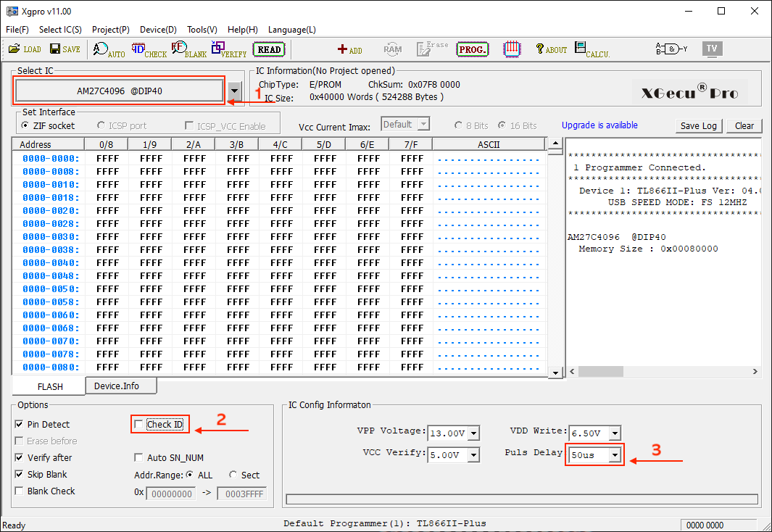Viewport: 772px width, 532px height.
Task: Toggle the Pin Detect checkbox
Action: pyautogui.click(x=19, y=424)
